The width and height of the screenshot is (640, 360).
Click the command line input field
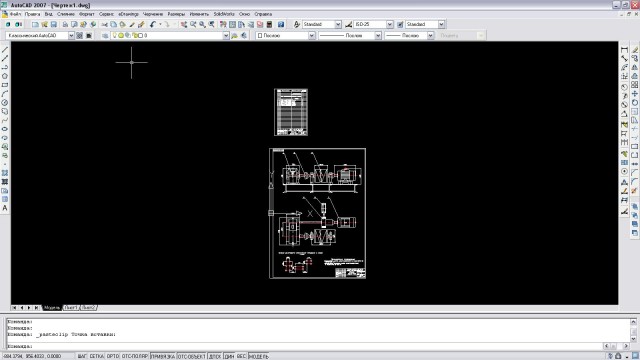tap(304, 346)
